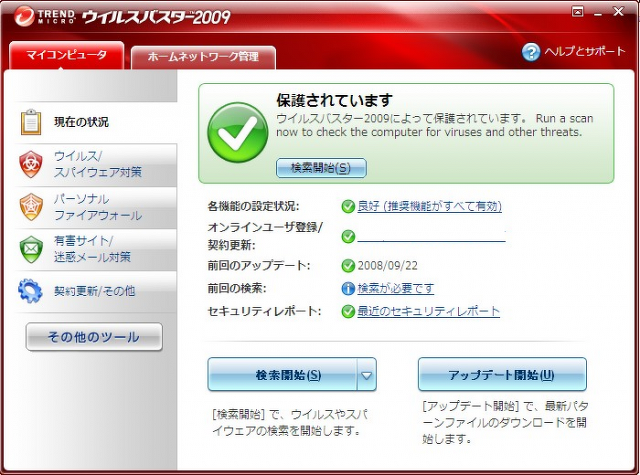Open the 最近のセキュリティレポート link

coord(428,312)
